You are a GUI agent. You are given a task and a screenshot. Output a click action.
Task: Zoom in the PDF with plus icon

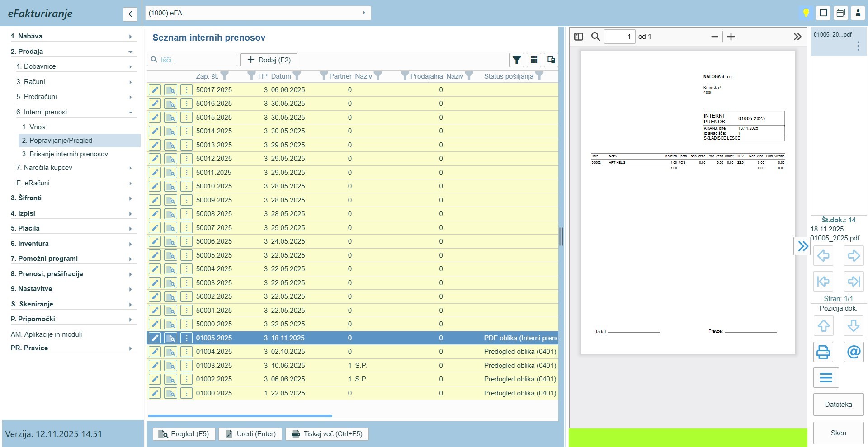pos(731,37)
